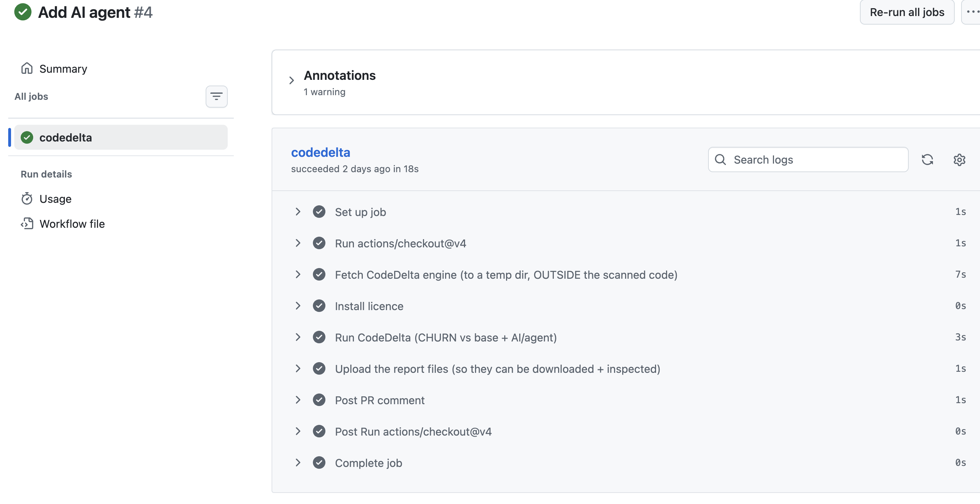Click the green success icon beside Add AI agent
Image resolution: width=980 pixels, height=504 pixels.
pyautogui.click(x=23, y=12)
